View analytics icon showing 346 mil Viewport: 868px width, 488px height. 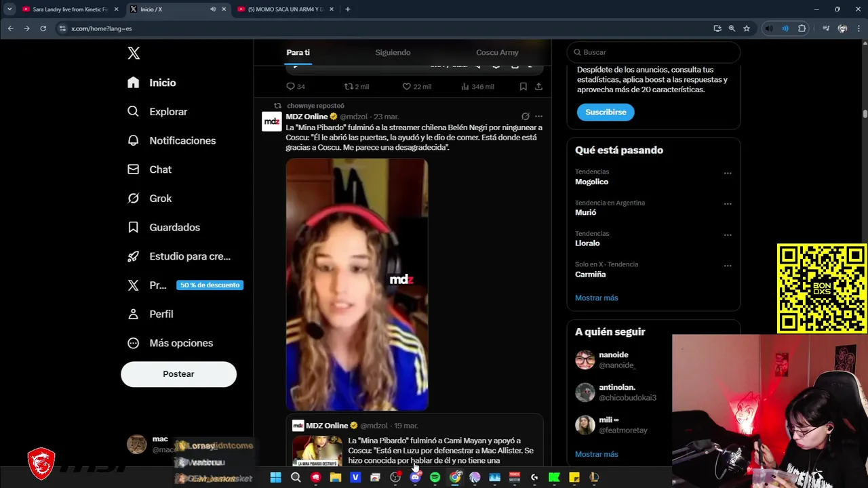tap(477, 87)
